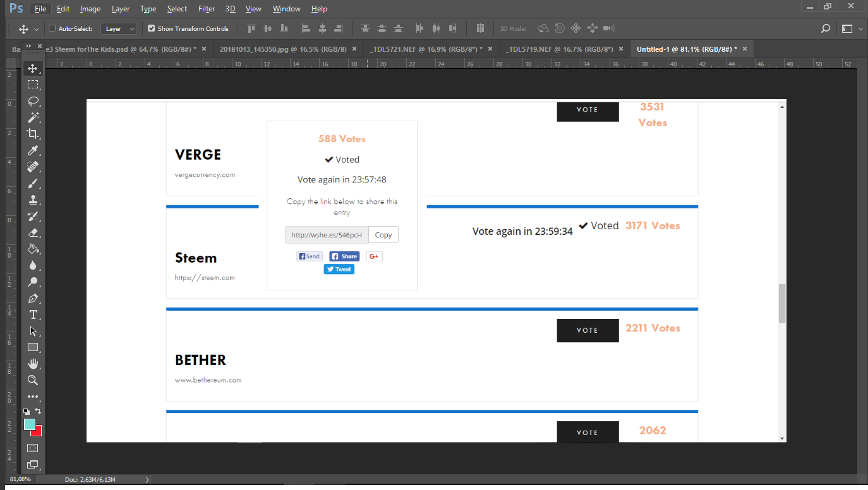Select the Crop tool
This screenshot has width=868, height=490.
point(33,134)
